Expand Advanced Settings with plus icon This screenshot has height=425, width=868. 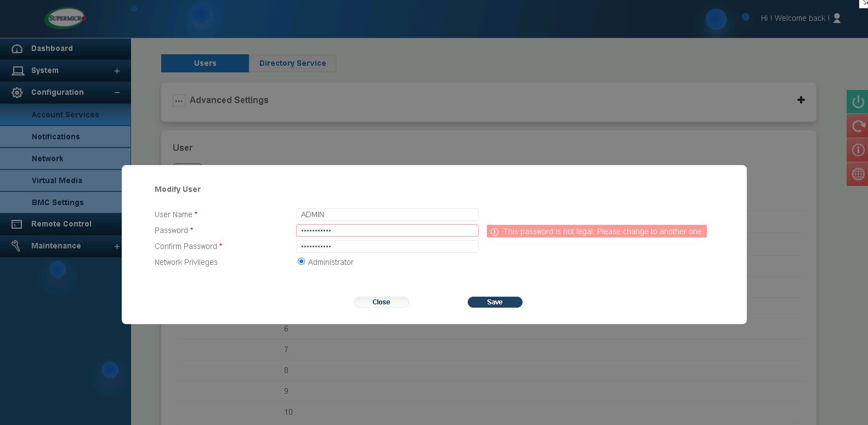pyautogui.click(x=801, y=100)
